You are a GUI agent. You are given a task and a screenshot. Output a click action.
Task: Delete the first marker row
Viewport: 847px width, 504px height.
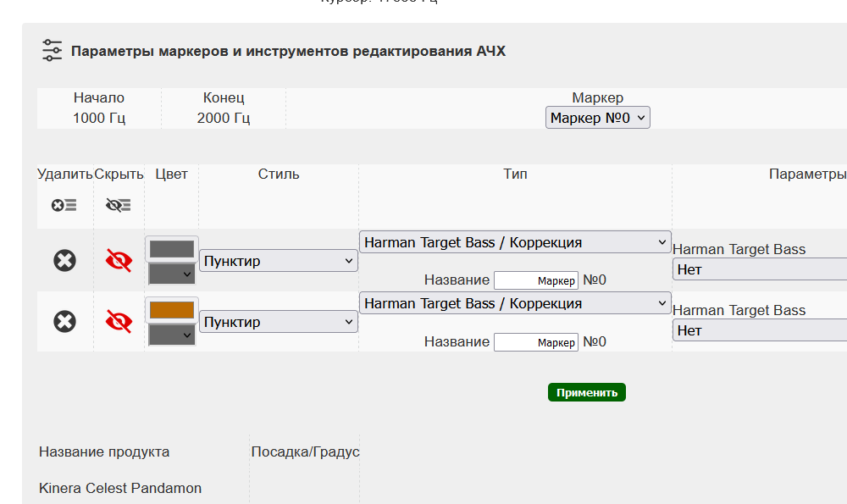coord(64,260)
